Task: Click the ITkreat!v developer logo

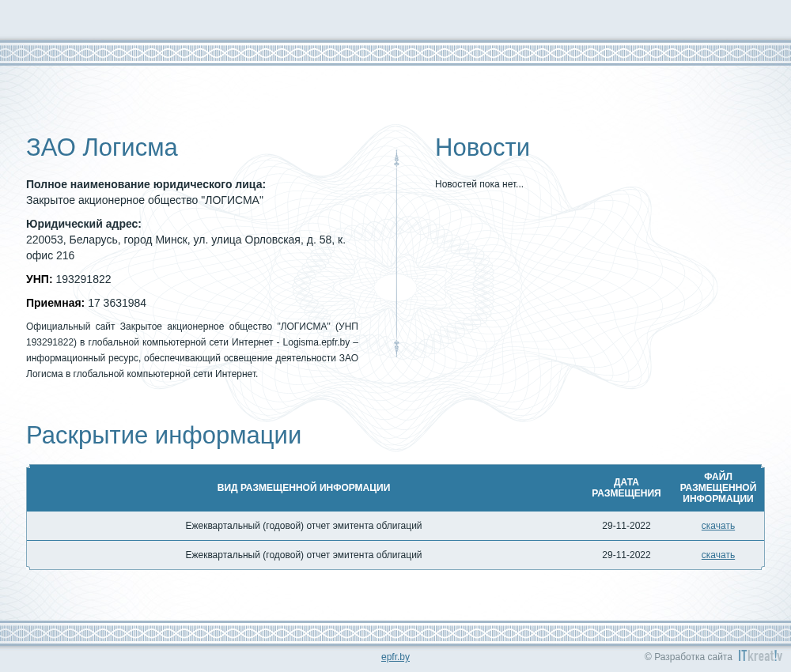Action: (760, 655)
